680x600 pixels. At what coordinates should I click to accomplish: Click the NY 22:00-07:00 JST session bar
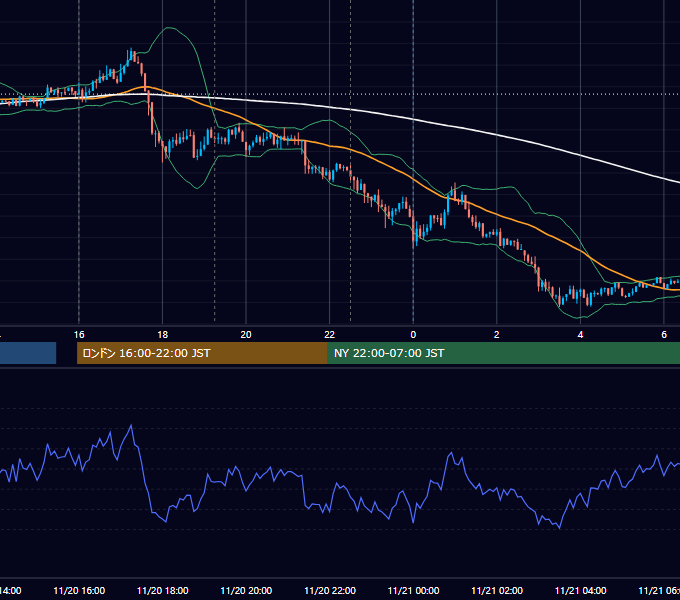(504, 353)
